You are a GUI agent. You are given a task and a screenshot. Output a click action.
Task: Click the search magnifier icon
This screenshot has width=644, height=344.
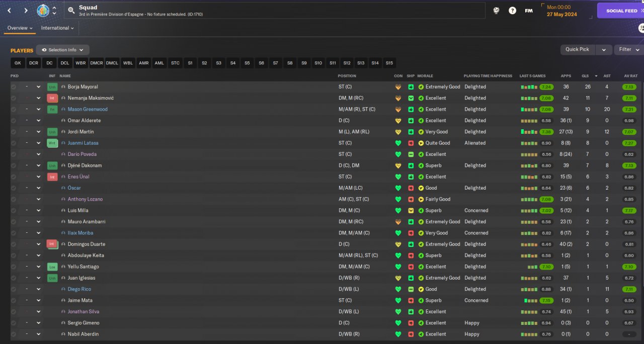click(71, 11)
